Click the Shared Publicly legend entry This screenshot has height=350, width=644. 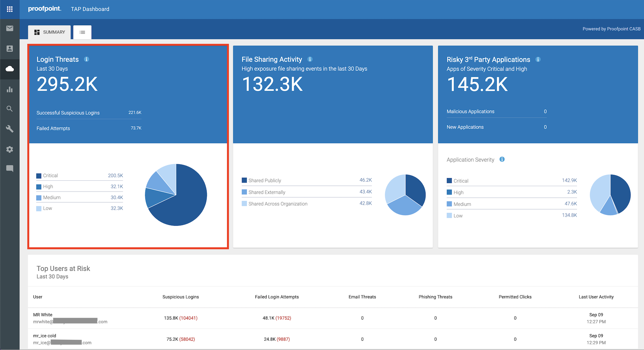click(265, 180)
